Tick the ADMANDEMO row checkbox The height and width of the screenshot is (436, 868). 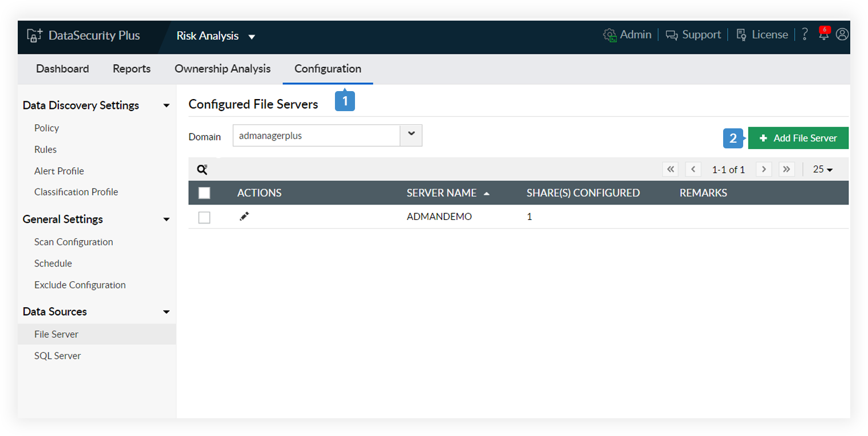point(204,217)
